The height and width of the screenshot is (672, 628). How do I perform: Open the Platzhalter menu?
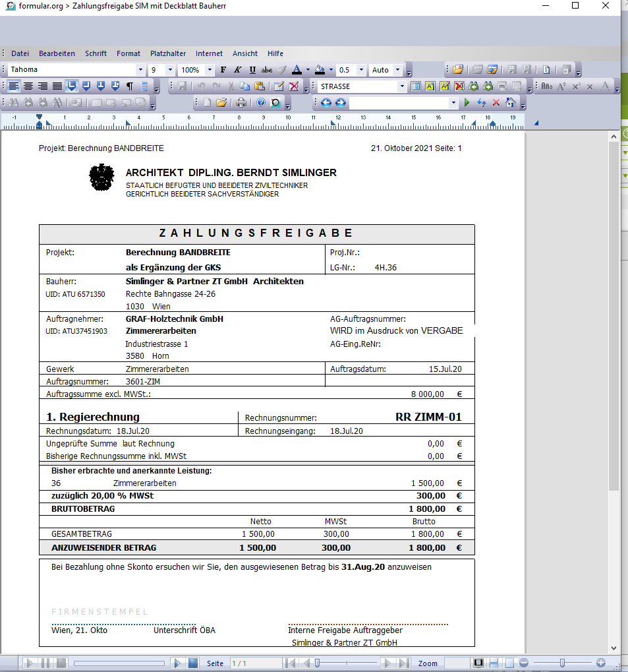tap(168, 53)
